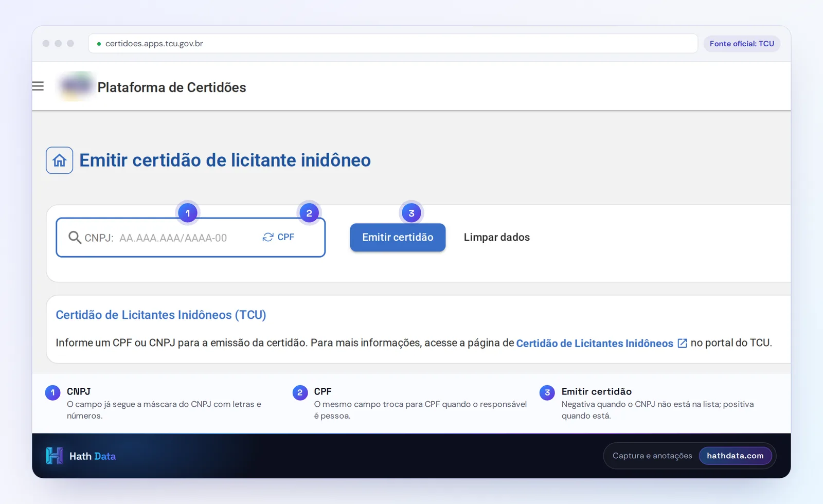This screenshot has width=823, height=504.
Task: Click the magnifier icon in CNPJ field
Action: pyautogui.click(x=75, y=237)
